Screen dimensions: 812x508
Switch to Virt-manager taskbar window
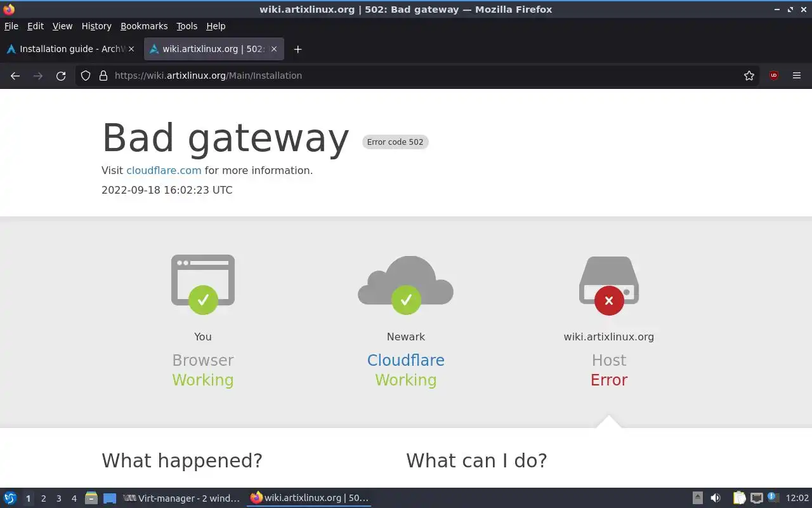click(181, 498)
